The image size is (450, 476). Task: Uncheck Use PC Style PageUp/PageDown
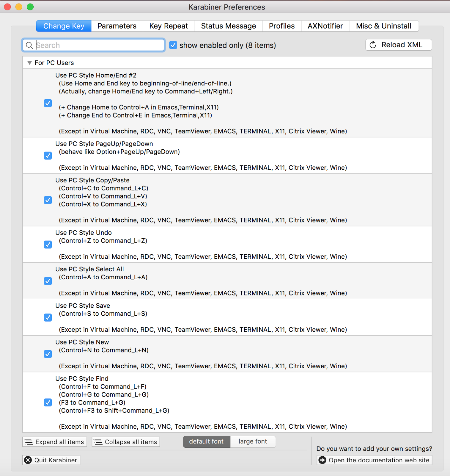(x=48, y=156)
